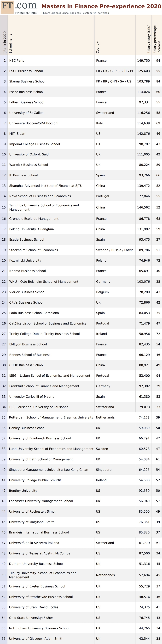This screenshot has width=162, height=644.
Task: Open the MIT: Sloan school entry
Action: (17, 134)
